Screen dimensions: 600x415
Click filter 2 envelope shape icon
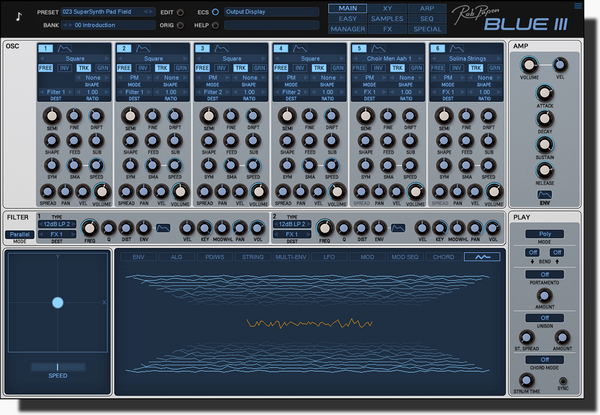[x=398, y=227]
